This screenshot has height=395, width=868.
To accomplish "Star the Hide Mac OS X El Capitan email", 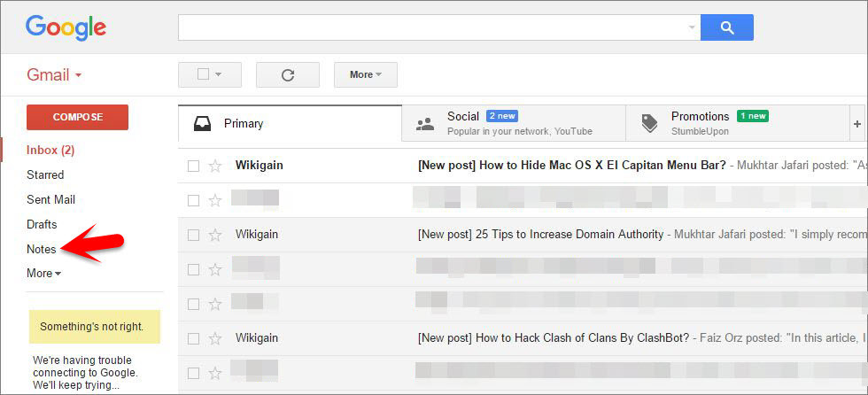I will 214,166.
